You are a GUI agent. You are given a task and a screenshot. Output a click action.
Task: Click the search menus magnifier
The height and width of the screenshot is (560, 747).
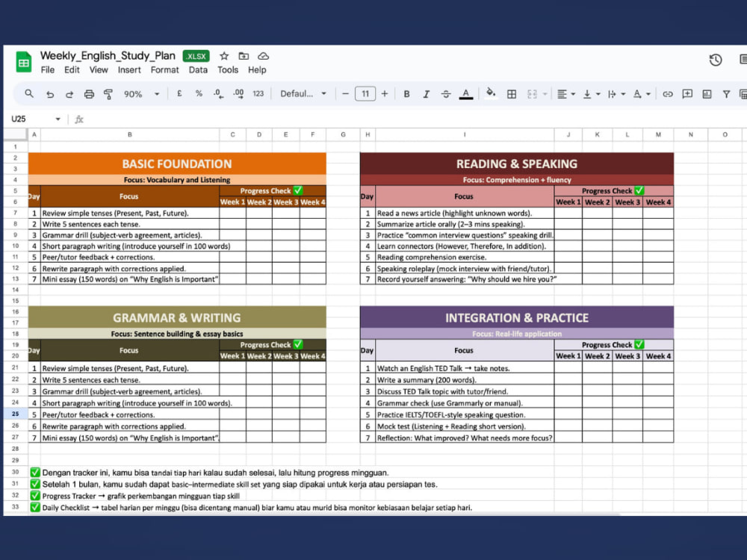pyautogui.click(x=29, y=94)
